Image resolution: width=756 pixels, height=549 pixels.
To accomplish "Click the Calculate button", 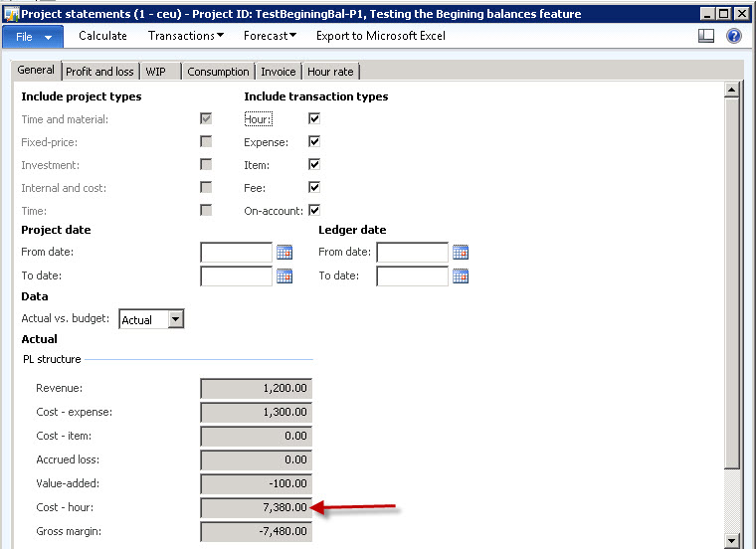I will tap(102, 36).
